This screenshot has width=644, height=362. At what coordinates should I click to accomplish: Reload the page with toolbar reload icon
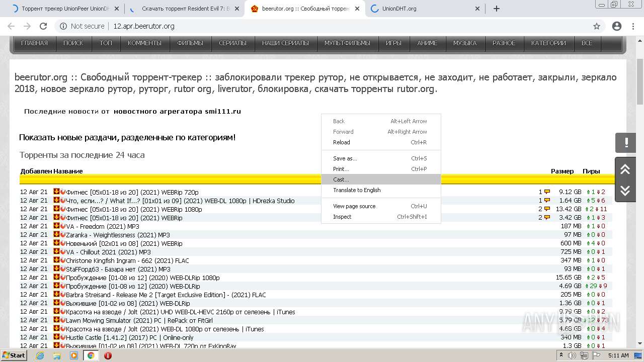[x=43, y=26]
